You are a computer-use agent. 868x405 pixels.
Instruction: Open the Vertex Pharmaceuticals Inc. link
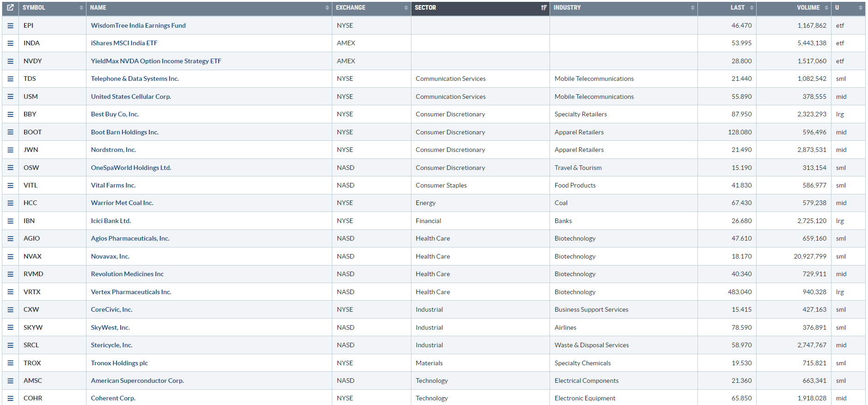pyautogui.click(x=131, y=292)
